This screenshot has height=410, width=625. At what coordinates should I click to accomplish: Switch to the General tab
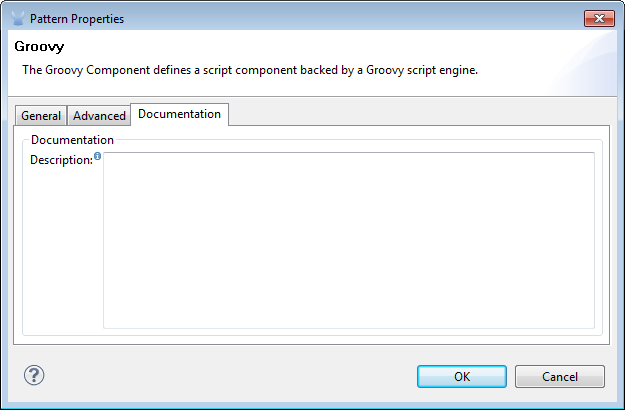point(41,116)
